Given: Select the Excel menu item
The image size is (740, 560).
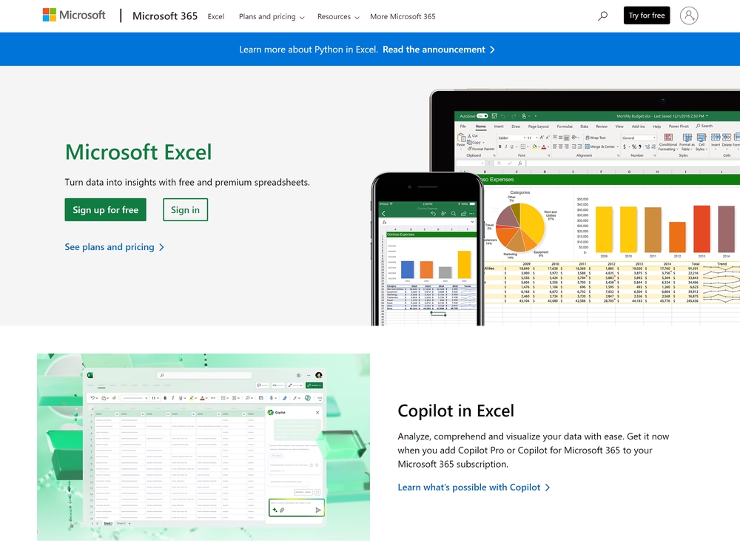Looking at the screenshot, I should tap(215, 16).
